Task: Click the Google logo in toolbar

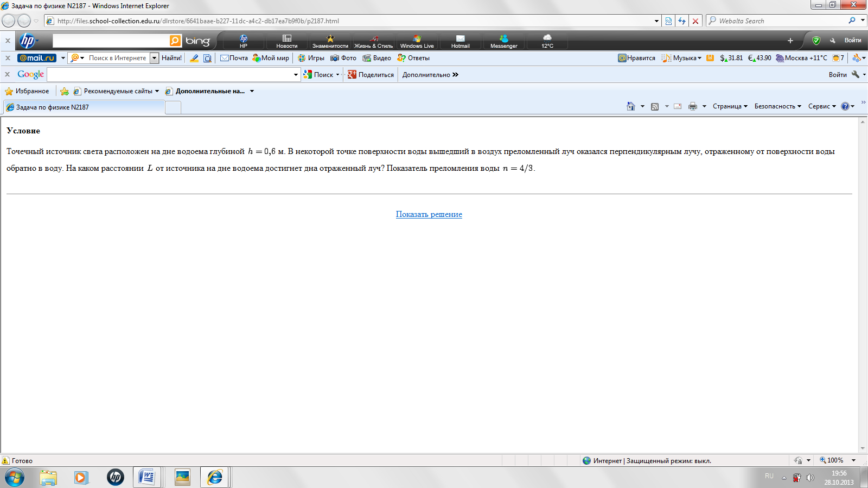Action: [30, 74]
